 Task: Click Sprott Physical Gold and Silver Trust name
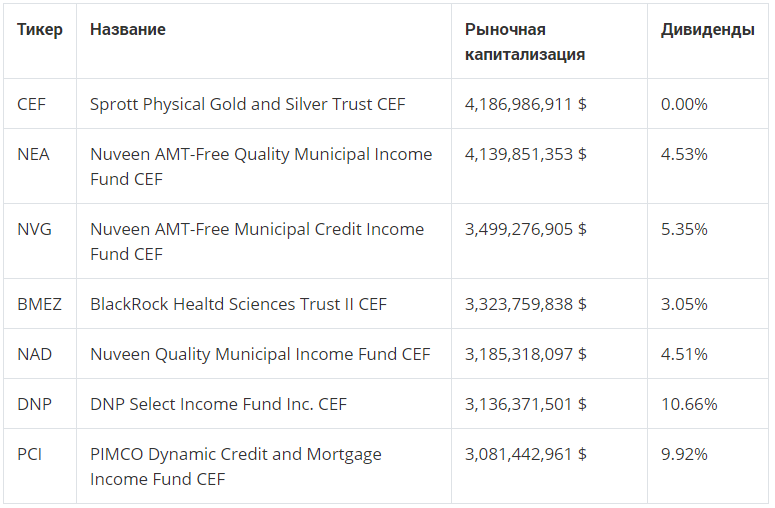247,104
